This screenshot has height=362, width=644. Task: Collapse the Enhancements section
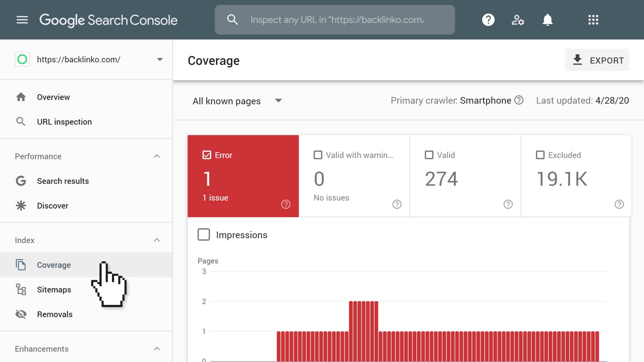[157, 349]
